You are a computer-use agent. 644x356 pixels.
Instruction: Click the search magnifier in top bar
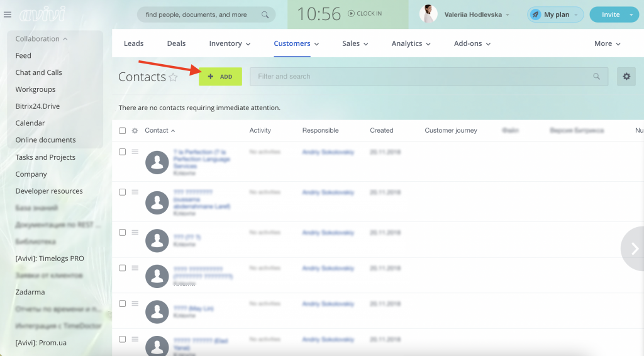[265, 15]
